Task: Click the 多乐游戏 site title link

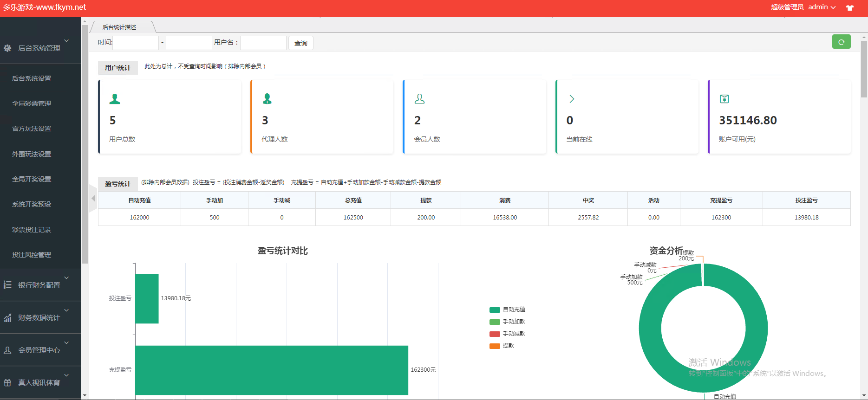Action: tap(45, 7)
